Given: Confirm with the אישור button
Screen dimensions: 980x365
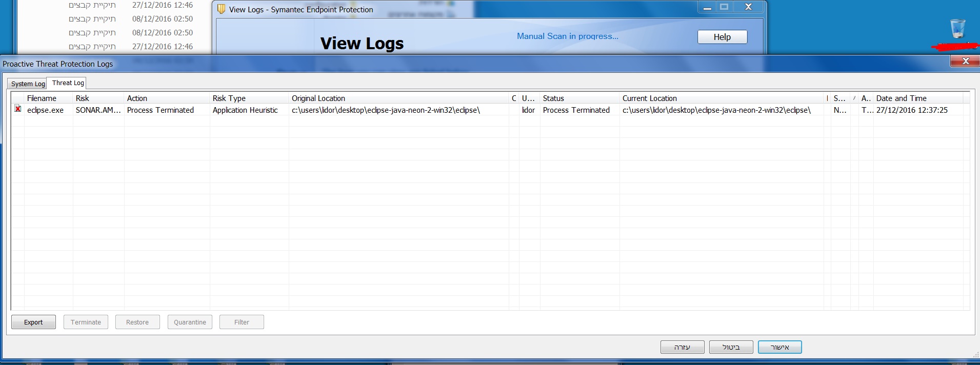Looking at the screenshot, I should click(x=779, y=347).
